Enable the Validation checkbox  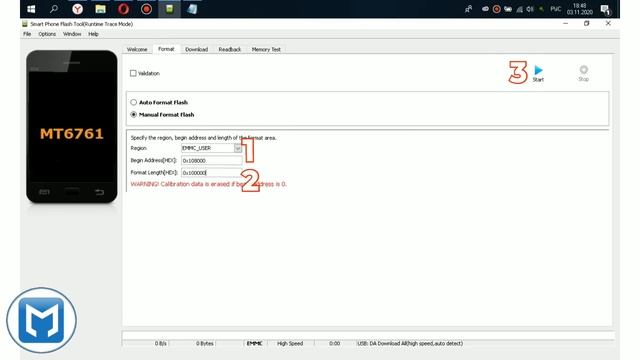[x=133, y=73]
